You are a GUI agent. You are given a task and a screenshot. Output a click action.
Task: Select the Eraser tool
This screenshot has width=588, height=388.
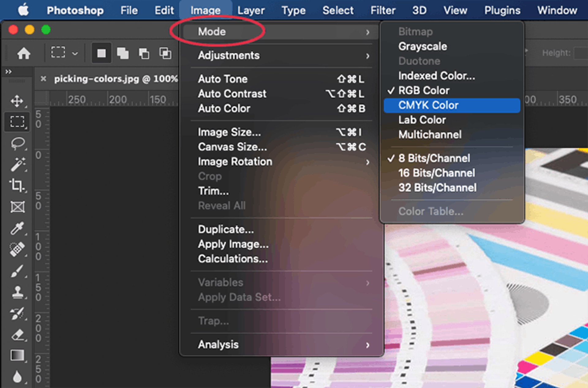pos(17,335)
